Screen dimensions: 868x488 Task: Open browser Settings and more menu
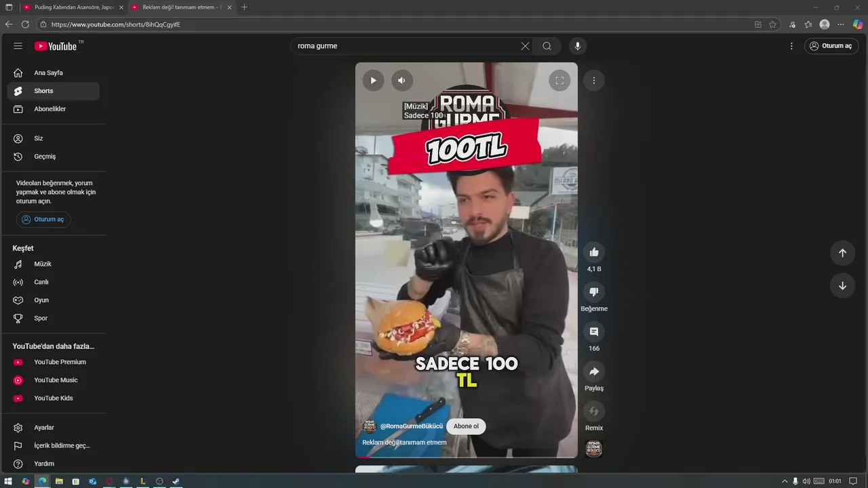tap(841, 24)
